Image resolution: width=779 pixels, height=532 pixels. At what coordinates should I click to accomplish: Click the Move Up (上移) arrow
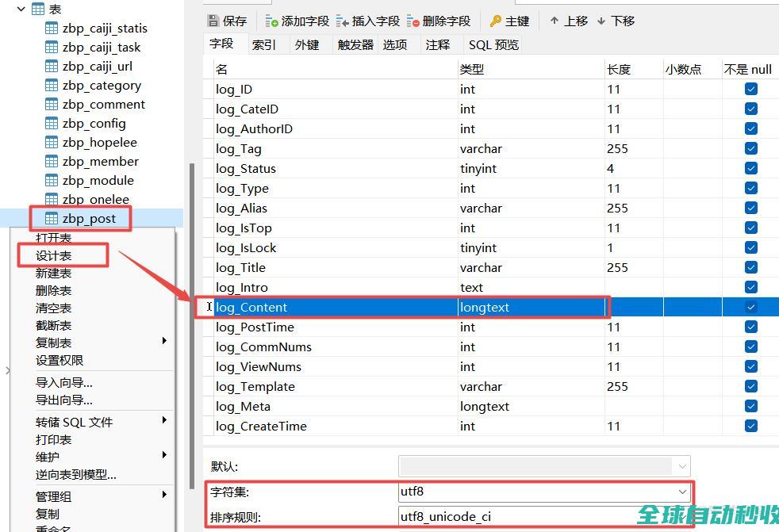point(554,21)
